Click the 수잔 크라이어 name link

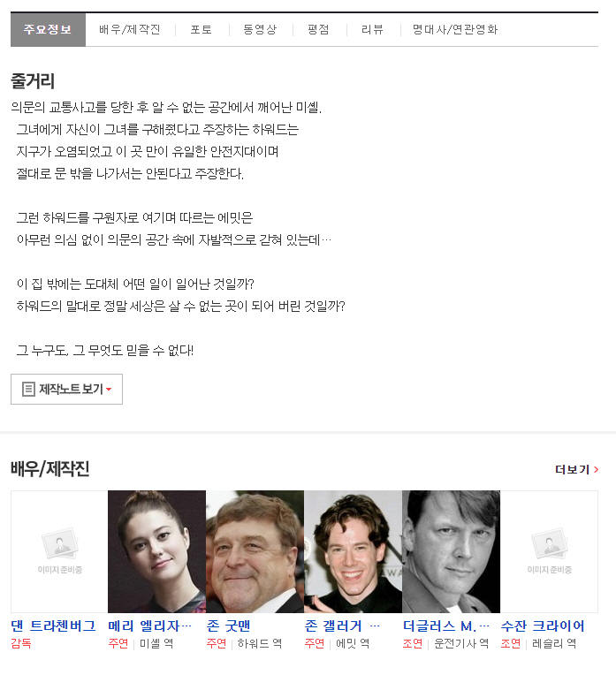(x=543, y=626)
